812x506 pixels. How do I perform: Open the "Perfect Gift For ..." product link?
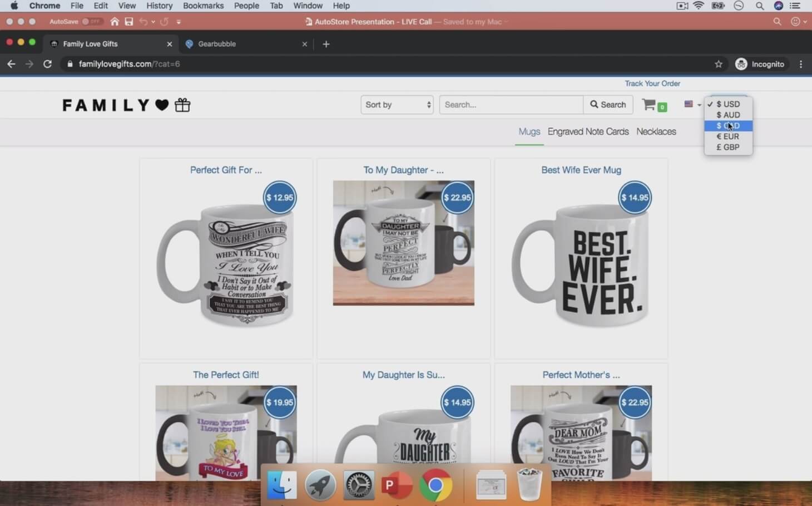click(226, 170)
